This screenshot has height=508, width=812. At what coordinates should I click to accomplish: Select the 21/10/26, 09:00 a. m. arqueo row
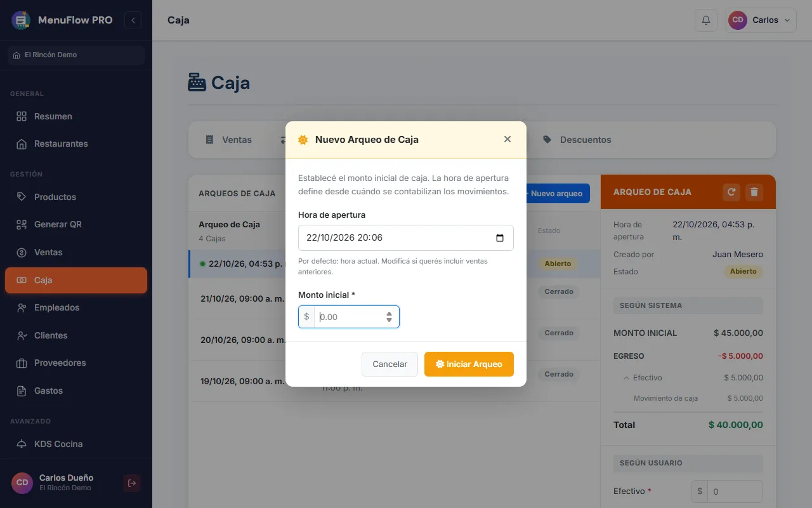[x=395, y=298]
